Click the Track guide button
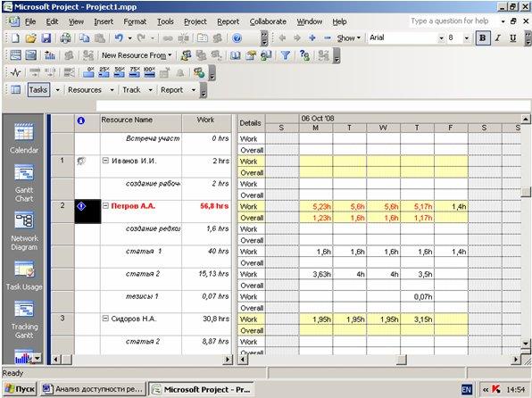 131,90
